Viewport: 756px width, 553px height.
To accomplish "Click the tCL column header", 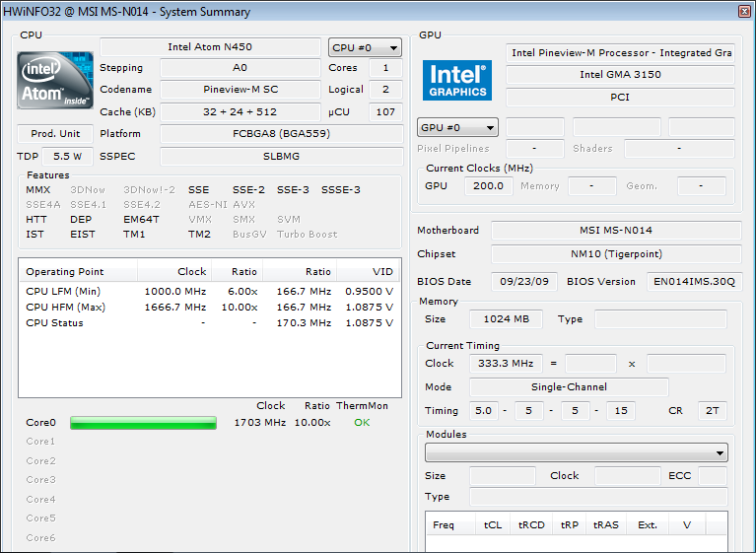I will click(x=493, y=525).
